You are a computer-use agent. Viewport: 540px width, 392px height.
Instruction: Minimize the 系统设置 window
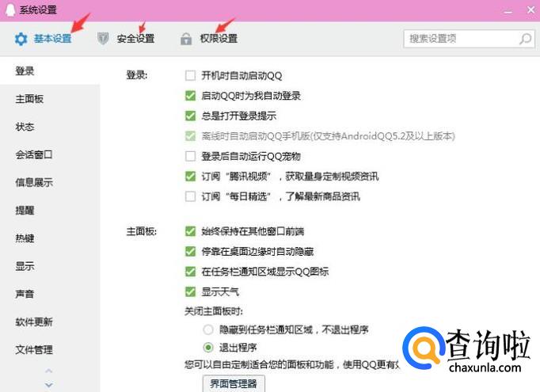pos(506,10)
